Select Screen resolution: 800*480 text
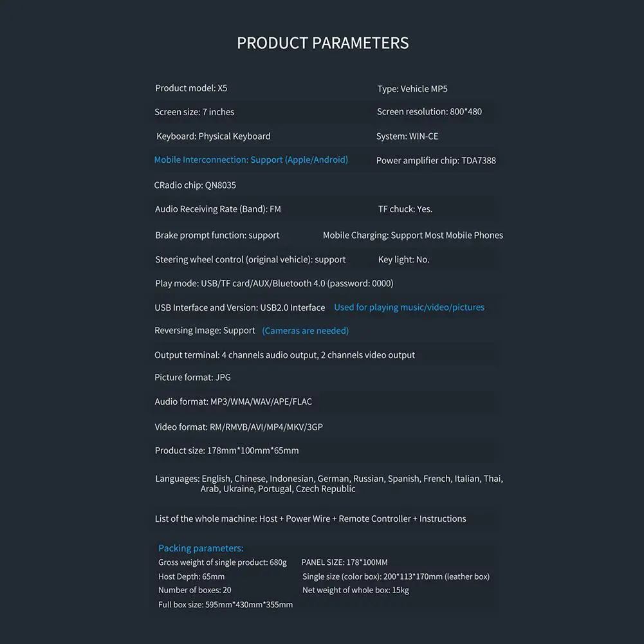The image size is (644, 644). tap(429, 112)
